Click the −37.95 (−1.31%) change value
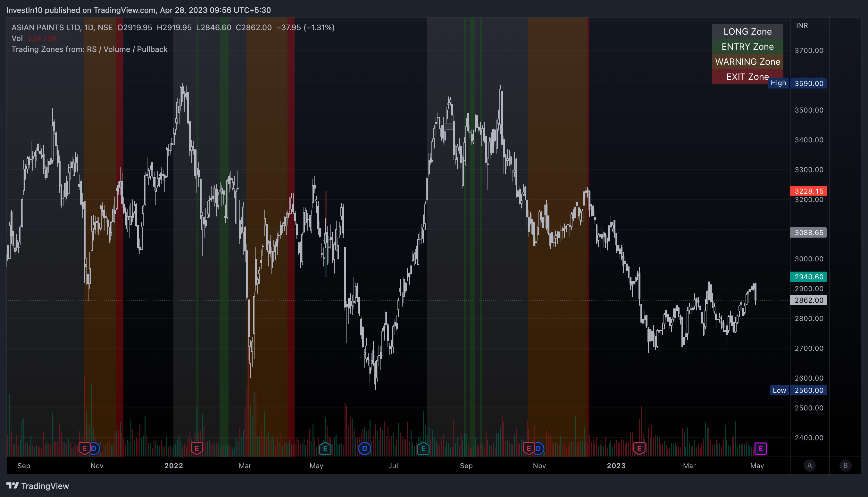Image resolution: width=868 pixels, height=497 pixels. coord(305,27)
